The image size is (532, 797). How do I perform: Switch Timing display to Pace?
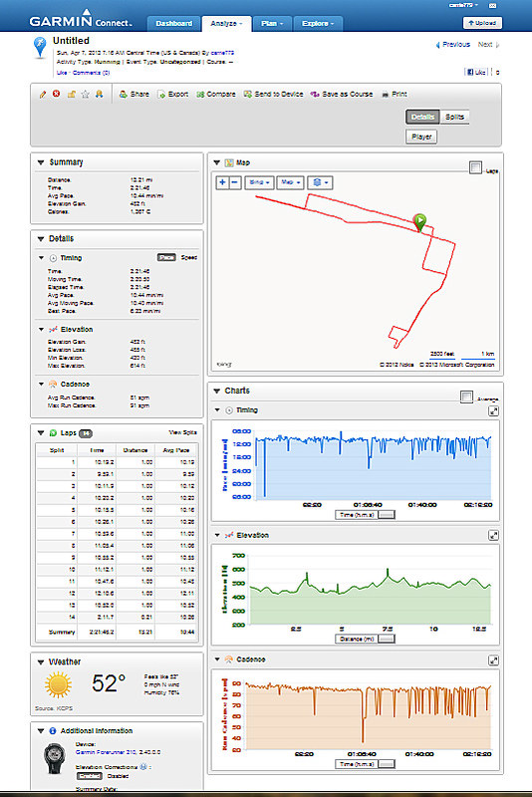point(166,257)
